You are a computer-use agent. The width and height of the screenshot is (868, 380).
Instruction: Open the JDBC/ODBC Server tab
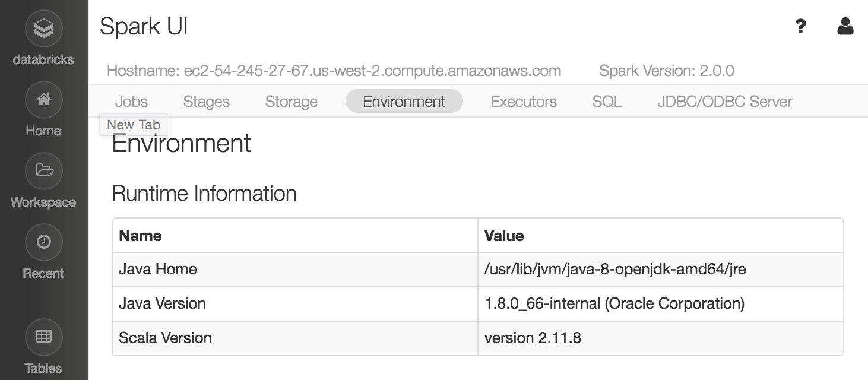pos(724,102)
